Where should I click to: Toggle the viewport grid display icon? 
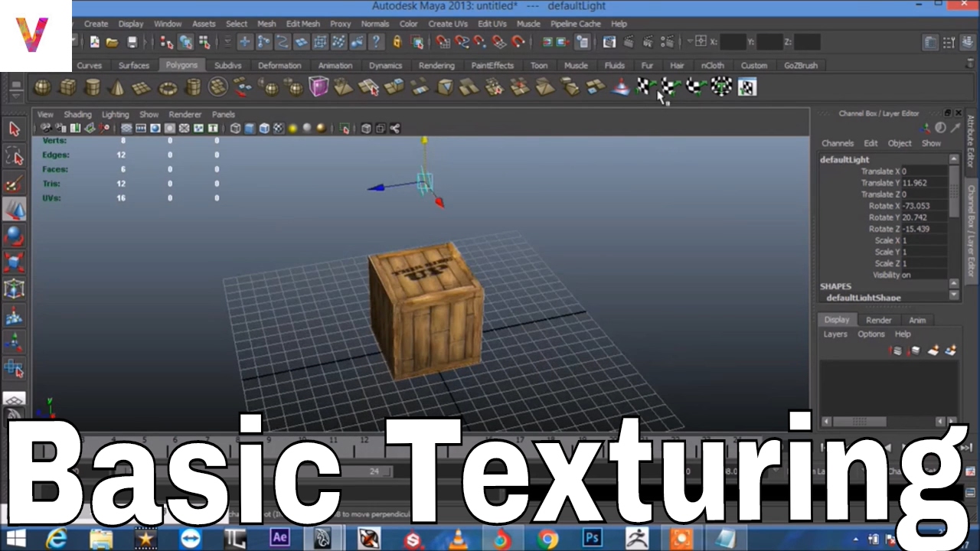click(126, 129)
